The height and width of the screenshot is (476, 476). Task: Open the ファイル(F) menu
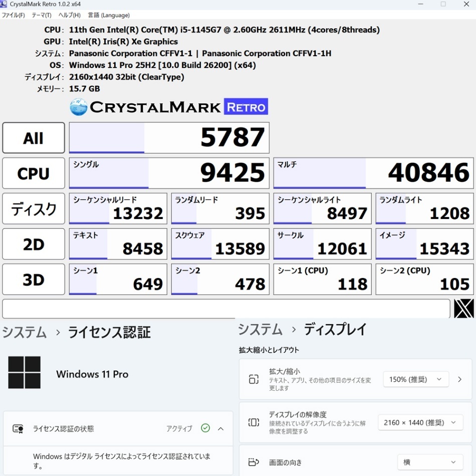[x=13, y=15]
